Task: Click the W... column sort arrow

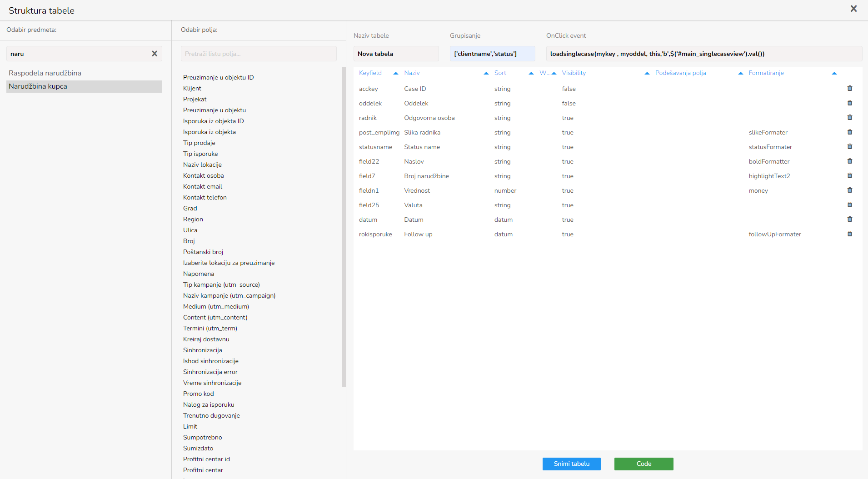Action: 554,73
